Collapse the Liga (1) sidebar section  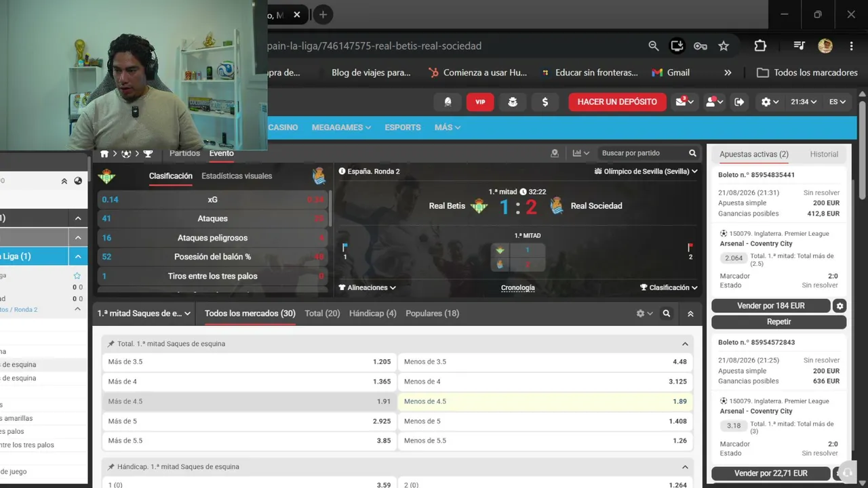(x=78, y=256)
